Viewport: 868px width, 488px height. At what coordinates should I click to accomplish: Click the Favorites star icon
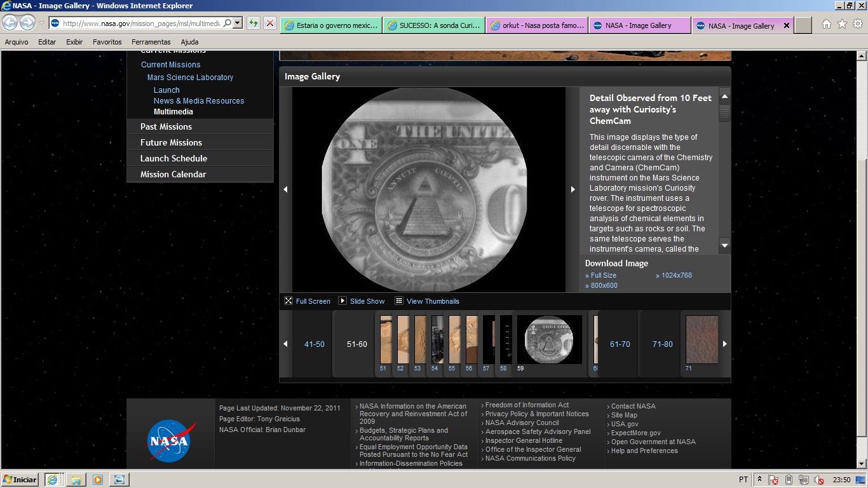pyautogui.click(x=842, y=24)
